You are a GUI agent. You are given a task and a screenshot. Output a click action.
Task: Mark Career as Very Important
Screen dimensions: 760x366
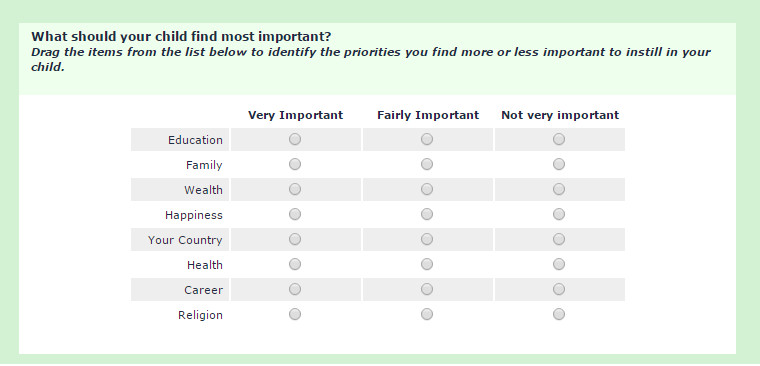(295, 289)
